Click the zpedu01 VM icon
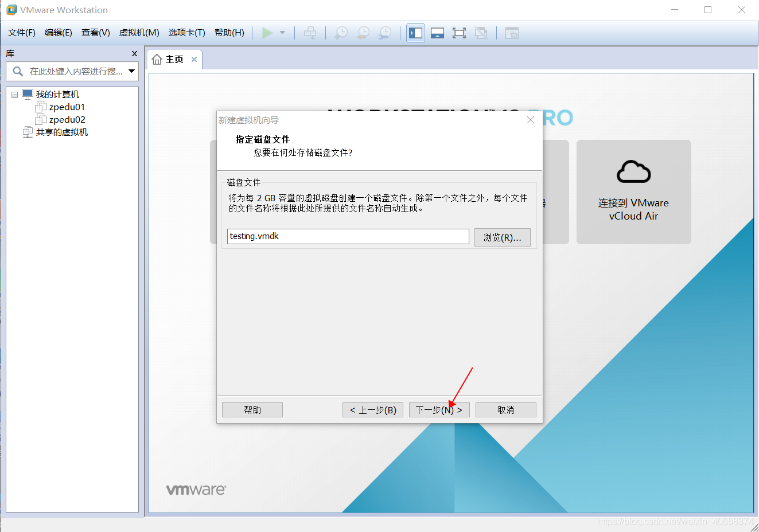The image size is (759, 532). tap(41, 107)
